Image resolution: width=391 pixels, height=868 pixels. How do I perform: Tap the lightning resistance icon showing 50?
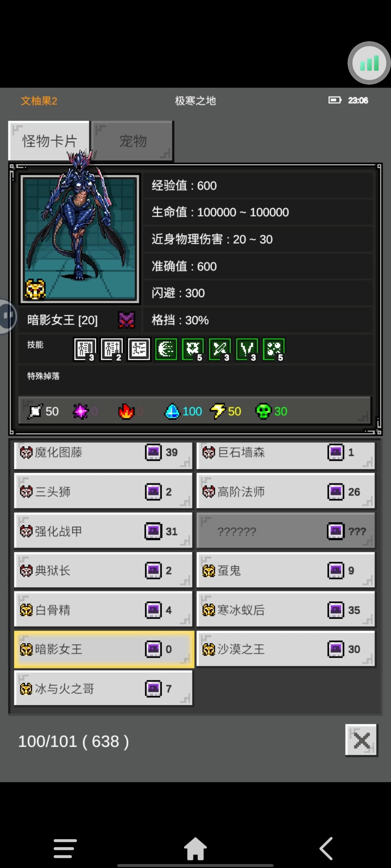pos(218,411)
